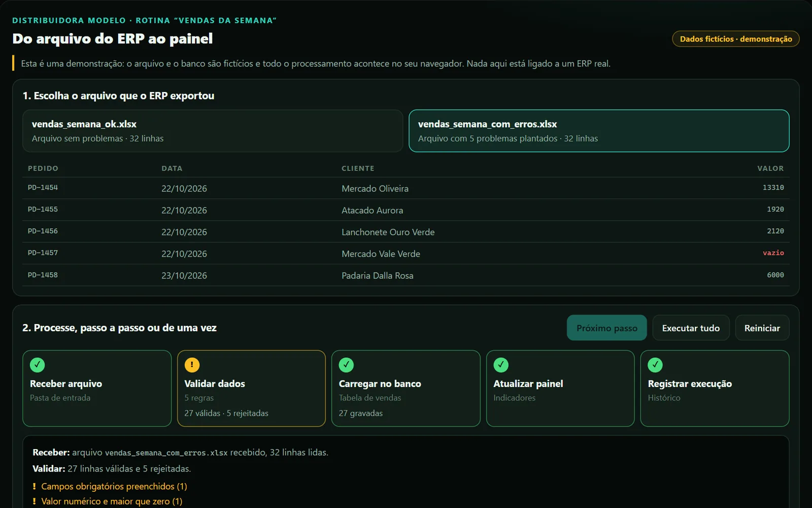This screenshot has height=508, width=812.
Task: Click heading 2. Processe, passo a passo
Action: coord(119,328)
